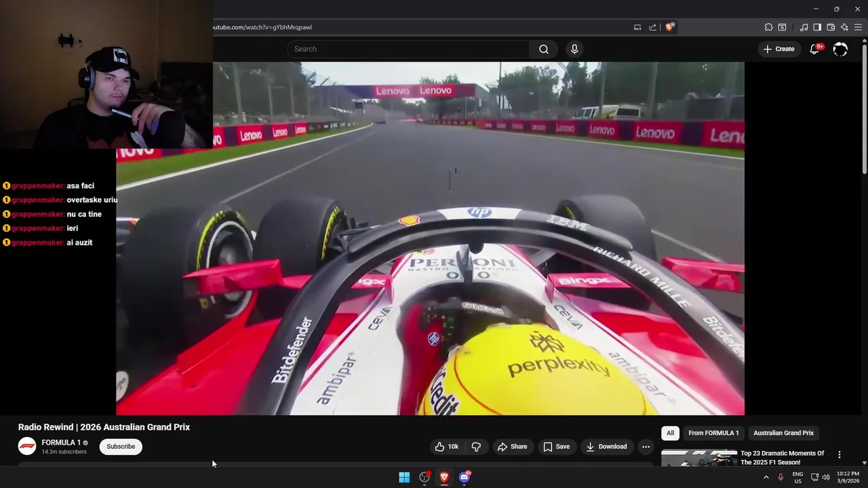Viewport: 868px width, 488px height.
Task: Open more actions three-dot menu under video
Action: (646, 447)
